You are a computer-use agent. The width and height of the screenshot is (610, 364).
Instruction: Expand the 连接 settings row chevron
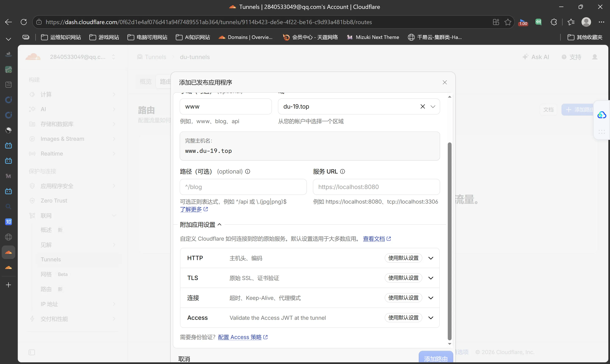[x=431, y=298]
